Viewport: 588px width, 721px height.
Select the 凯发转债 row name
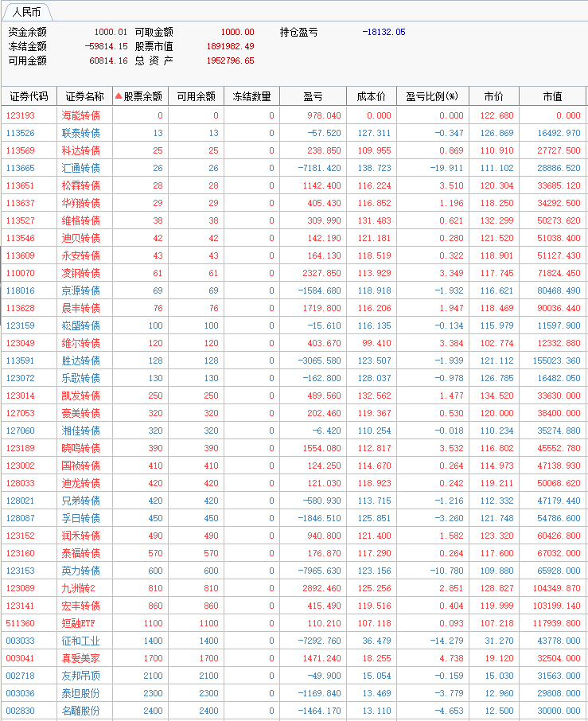point(81,396)
